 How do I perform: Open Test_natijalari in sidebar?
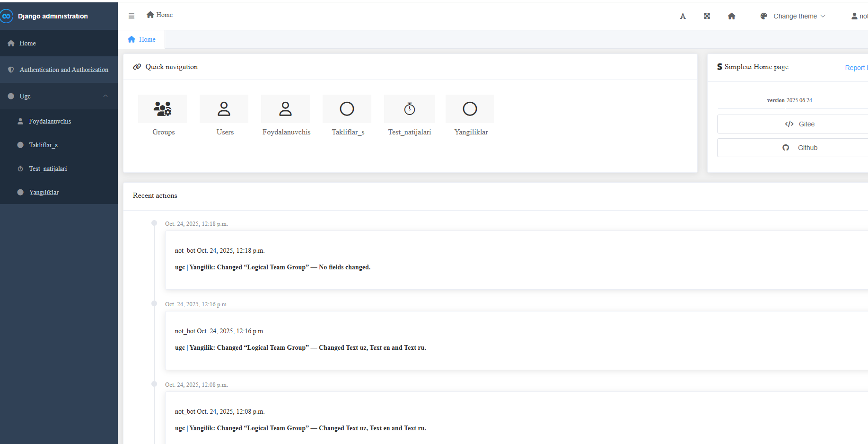point(48,169)
